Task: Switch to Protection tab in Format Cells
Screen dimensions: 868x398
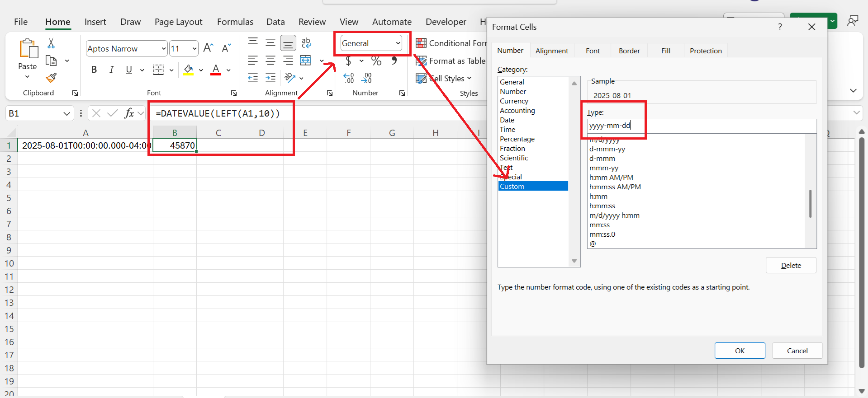Action: pos(706,51)
